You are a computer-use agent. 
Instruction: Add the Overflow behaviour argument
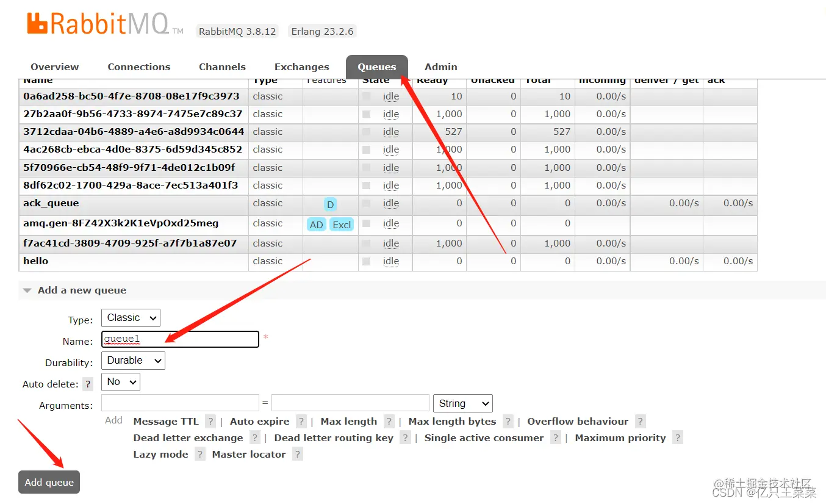[x=578, y=422]
